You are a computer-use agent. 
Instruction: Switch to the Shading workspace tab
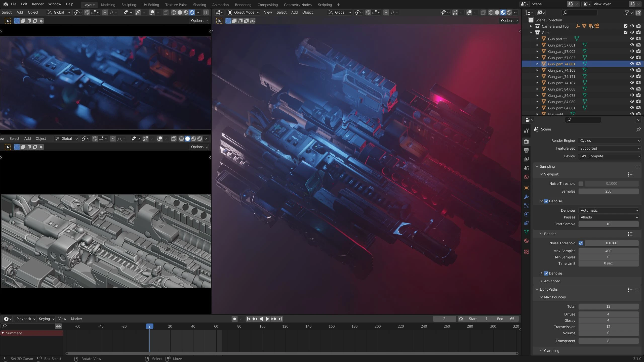(199, 5)
